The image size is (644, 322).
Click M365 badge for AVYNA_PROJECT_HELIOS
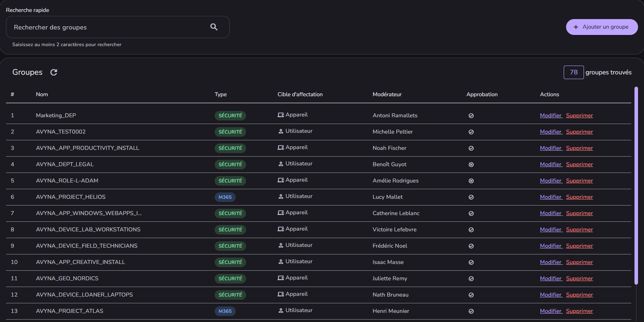225,197
